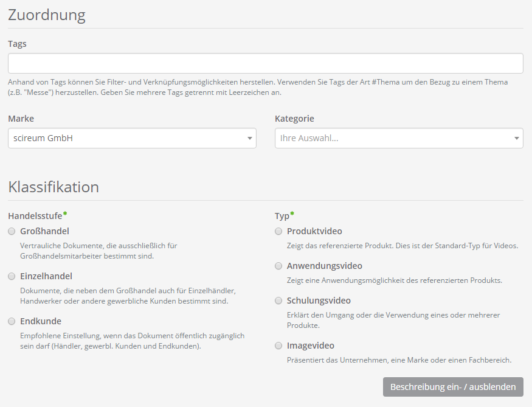Image resolution: width=532 pixels, height=407 pixels.
Task: Click the arrow of the Kategorie dropdown
Action: tap(516, 139)
